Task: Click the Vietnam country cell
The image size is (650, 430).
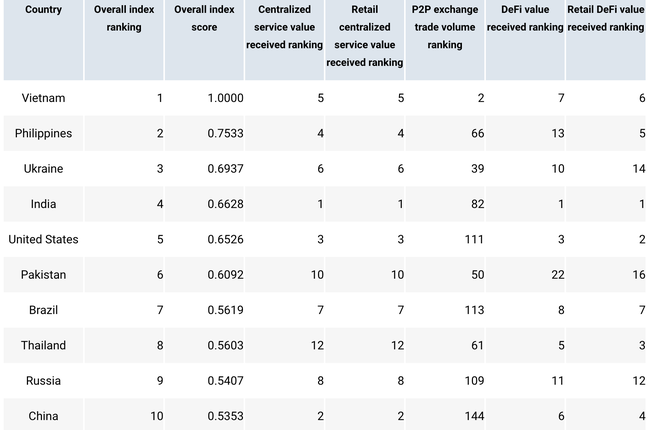Action: 43,98
